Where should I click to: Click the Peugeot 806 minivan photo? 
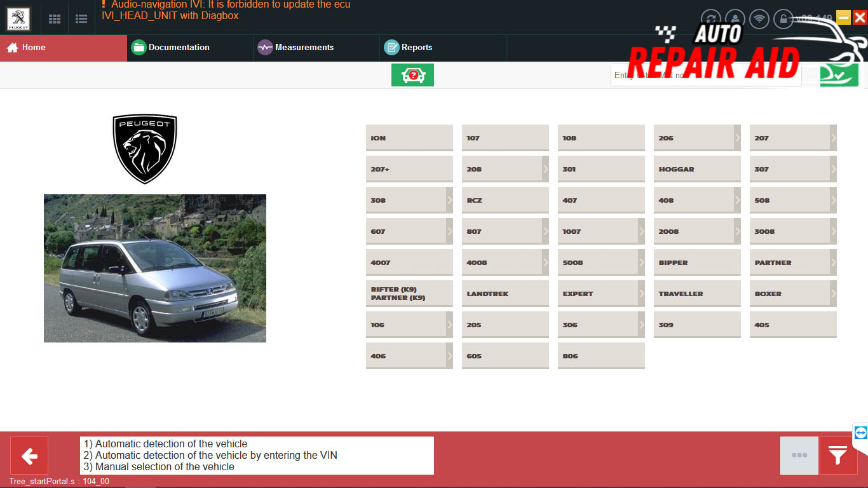(x=155, y=268)
